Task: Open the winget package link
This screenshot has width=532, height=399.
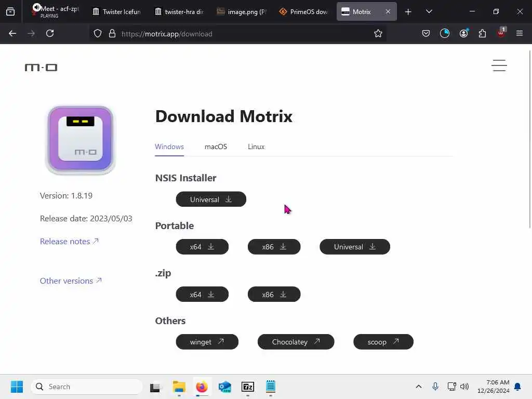Action: [x=207, y=342]
